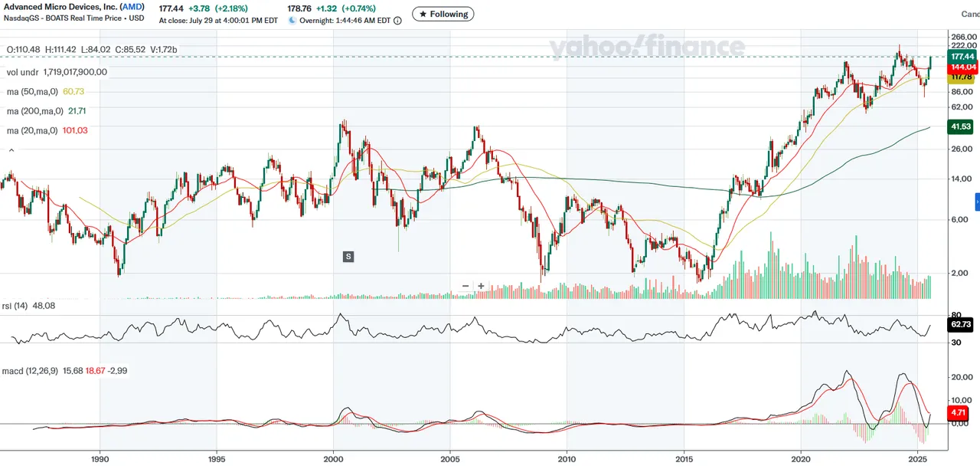Click the red 4.71 MACD value tag
The image size is (980, 469).
(959, 413)
